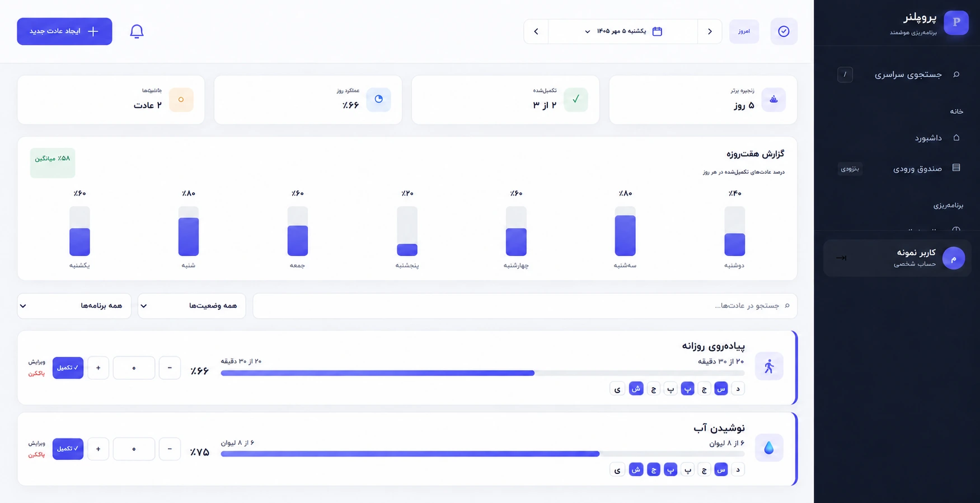
Task: Click the daily walking progress bar
Action: 482,373
